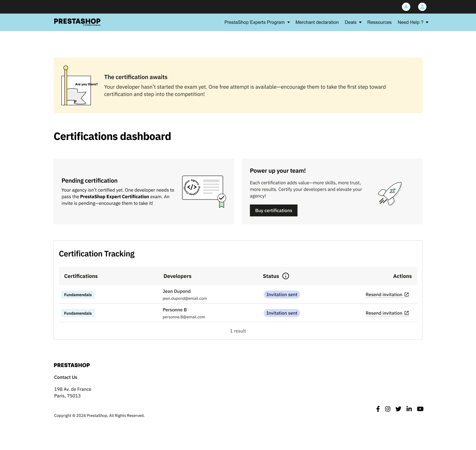Select developer name Personne B
The height and width of the screenshot is (450, 476).
tap(175, 310)
